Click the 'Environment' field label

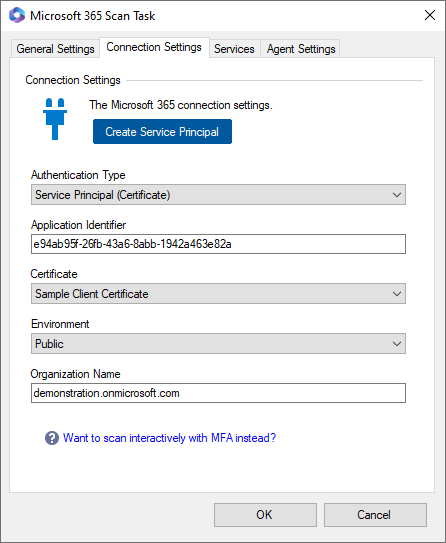(x=60, y=324)
